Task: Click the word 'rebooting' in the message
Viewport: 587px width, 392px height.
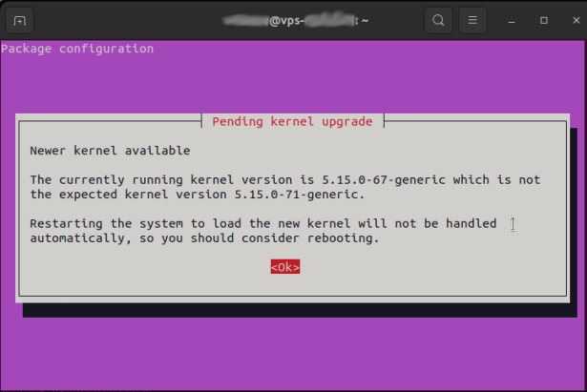Action: [341, 238]
